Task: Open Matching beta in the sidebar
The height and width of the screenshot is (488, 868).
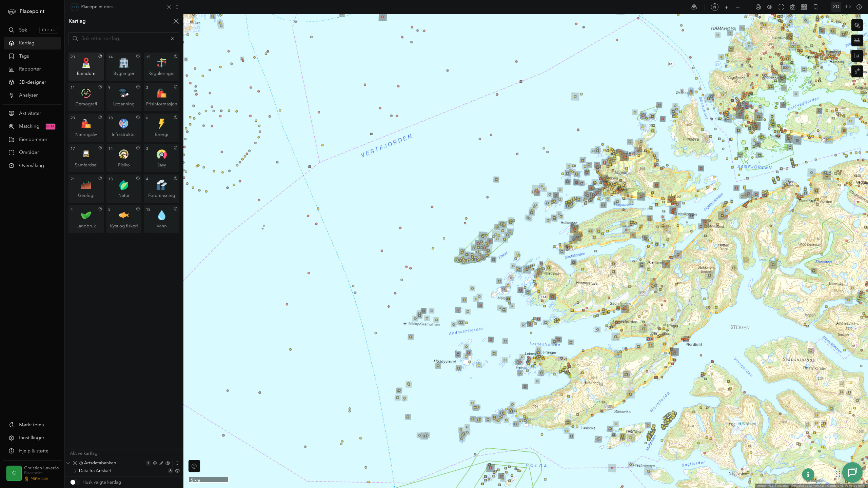Action: click(x=32, y=126)
